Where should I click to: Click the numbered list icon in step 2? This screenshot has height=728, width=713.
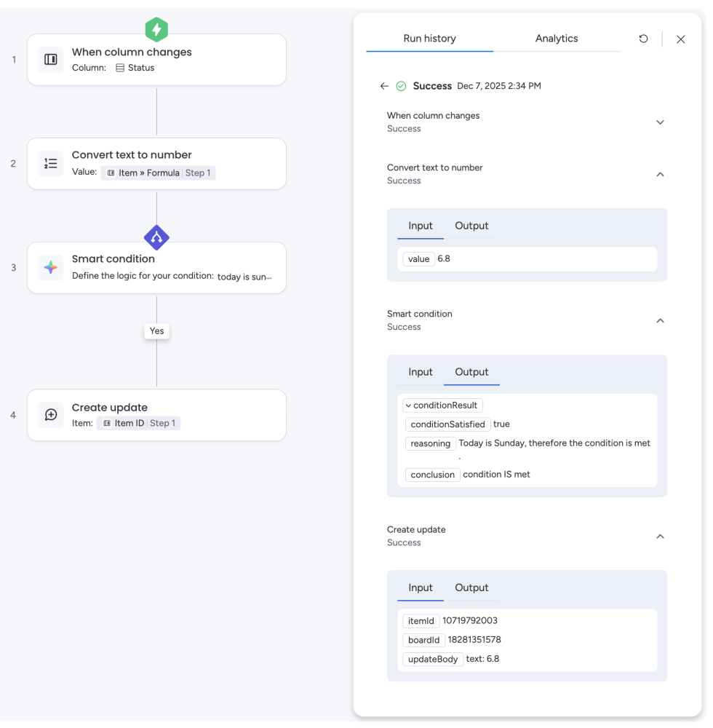click(x=51, y=164)
